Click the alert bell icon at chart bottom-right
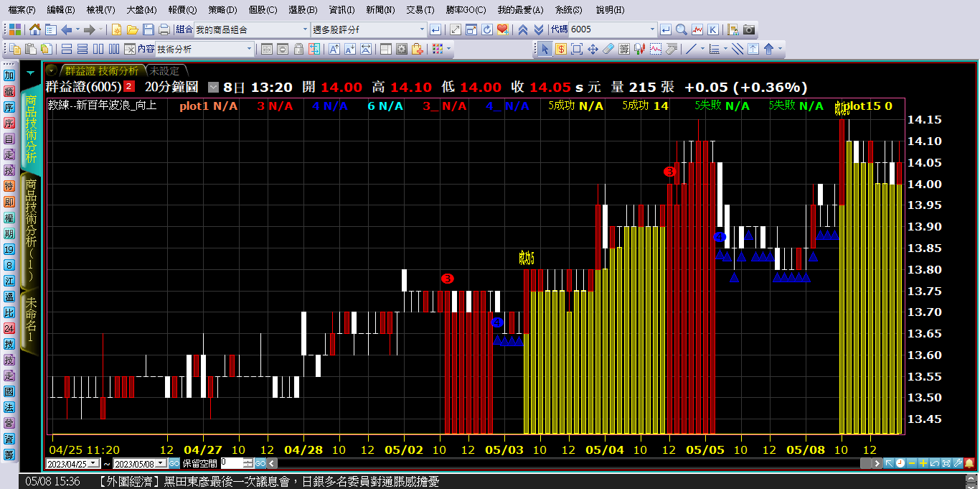This screenshot has height=489, width=980. point(969,463)
